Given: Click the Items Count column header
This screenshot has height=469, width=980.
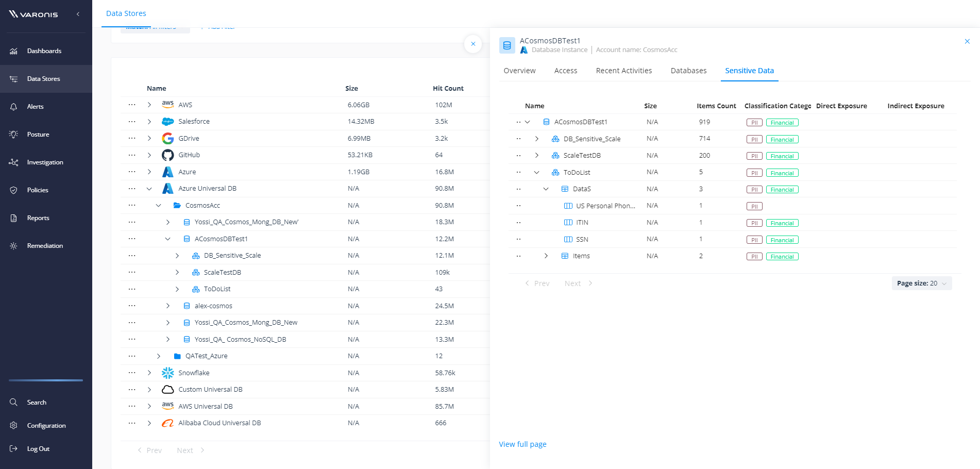Looking at the screenshot, I should pos(716,106).
